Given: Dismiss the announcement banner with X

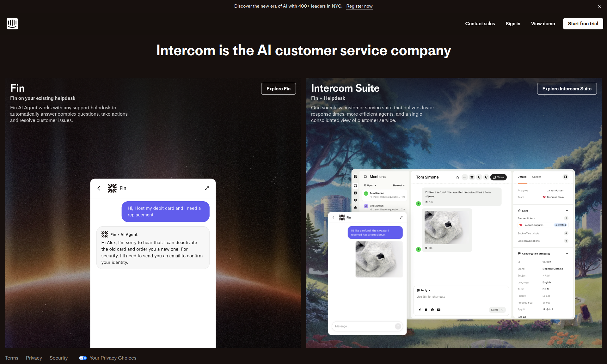Looking at the screenshot, I should (x=599, y=6).
